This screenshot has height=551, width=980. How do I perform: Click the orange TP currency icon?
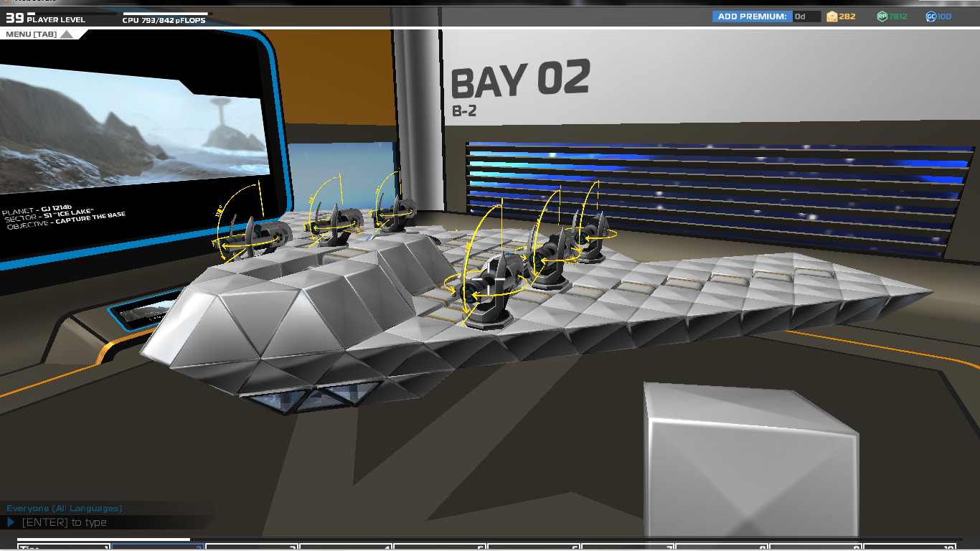pos(832,17)
